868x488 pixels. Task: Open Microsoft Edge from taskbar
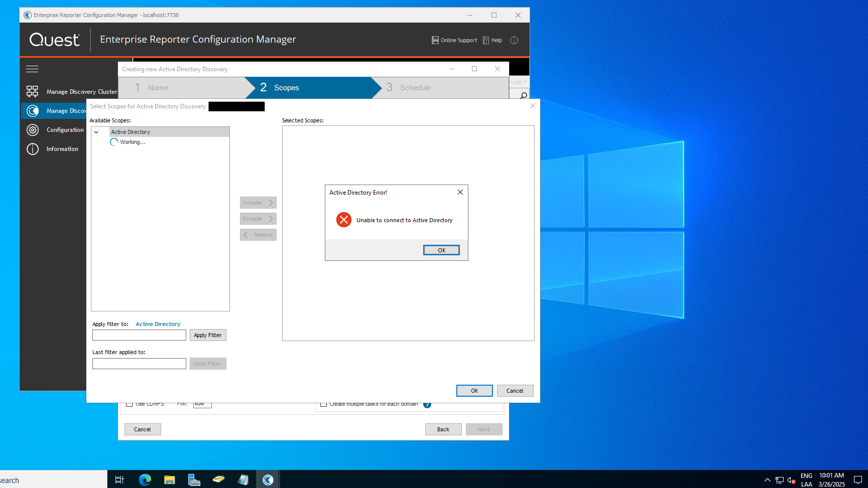(x=145, y=480)
